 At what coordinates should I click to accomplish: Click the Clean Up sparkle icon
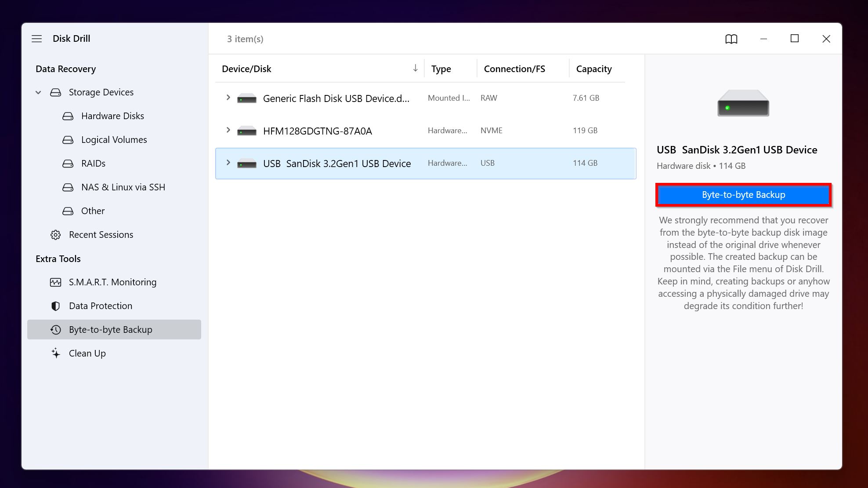tap(56, 353)
